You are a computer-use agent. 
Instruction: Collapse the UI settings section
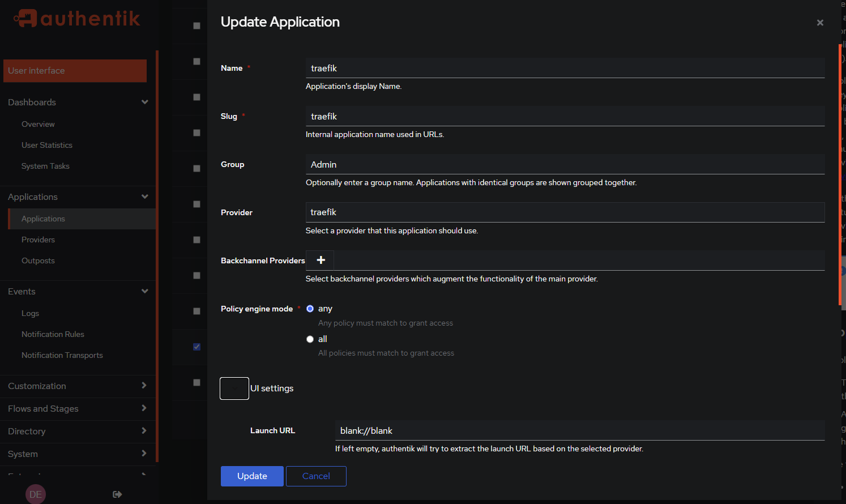tap(234, 388)
